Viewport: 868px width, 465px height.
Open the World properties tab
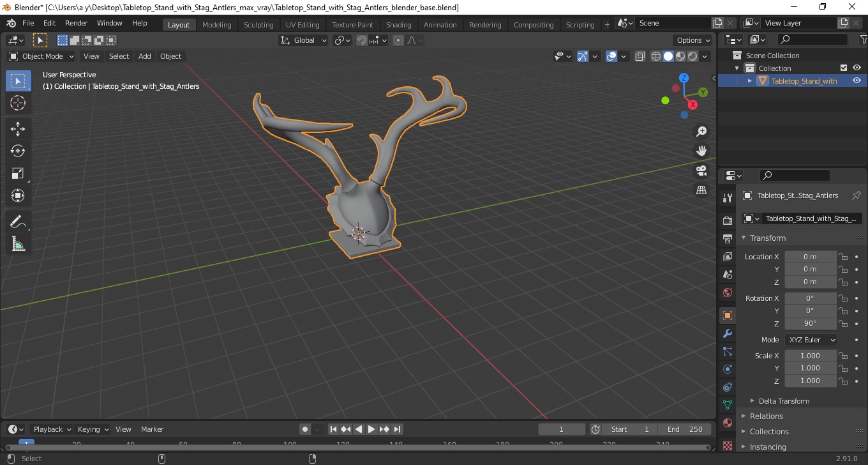(727, 293)
